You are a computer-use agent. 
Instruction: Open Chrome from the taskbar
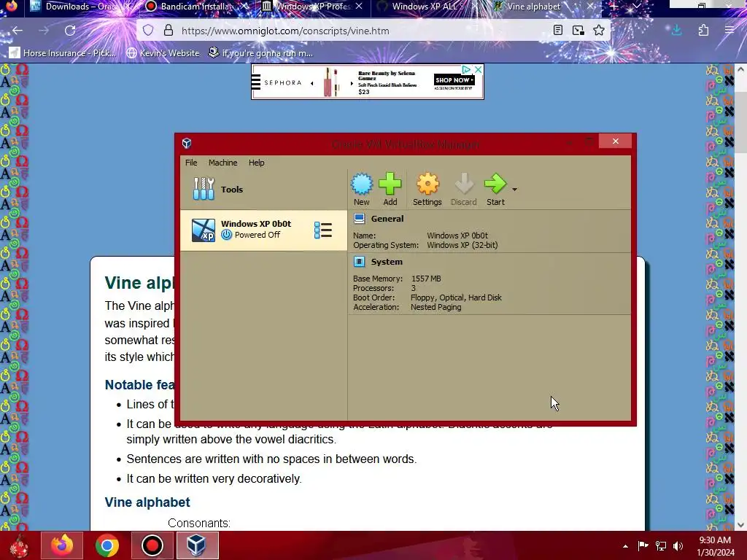click(x=107, y=545)
